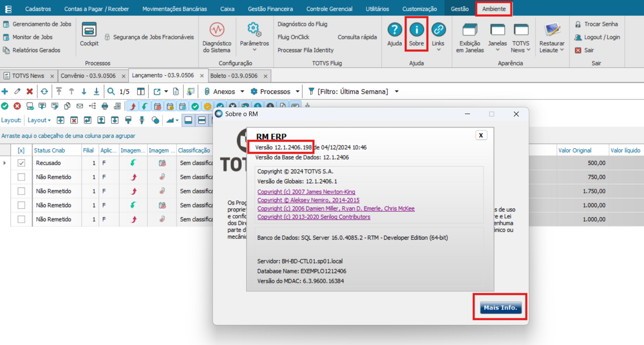Select the Ambiente ribbon tab
This screenshot has width=644, height=345.
494,9
